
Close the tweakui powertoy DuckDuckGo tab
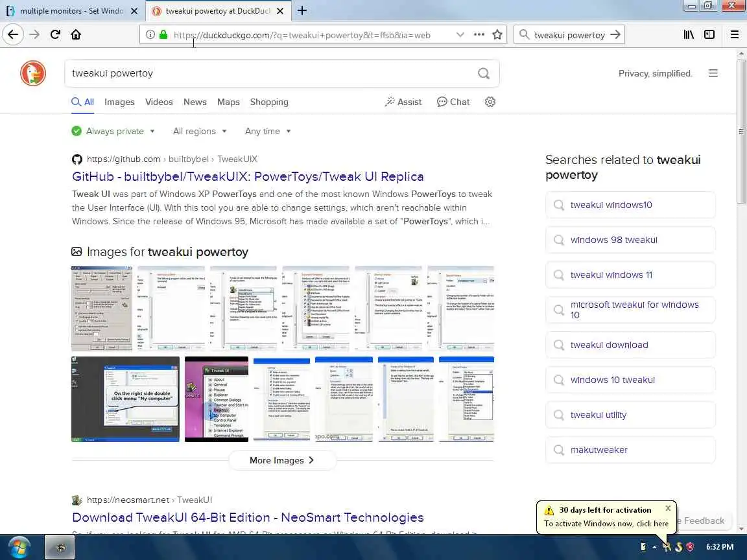point(280,10)
